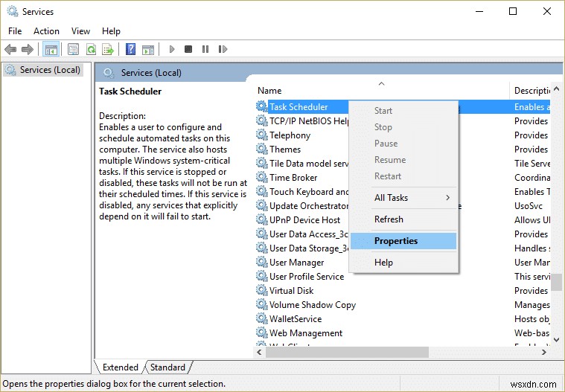565x392 pixels.
Task: Choose Refresh from the context menu
Action: (x=403, y=219)
